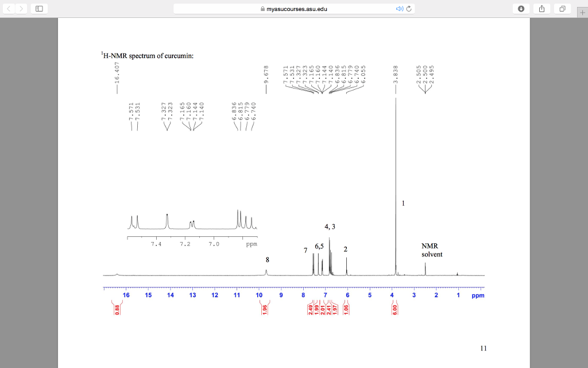Show all tabs with the tab overview icon

point(562,8)
